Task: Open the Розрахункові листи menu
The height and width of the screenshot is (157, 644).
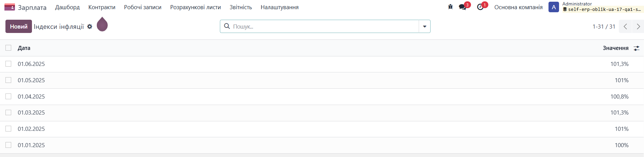Action: click(x=195, y=7)
